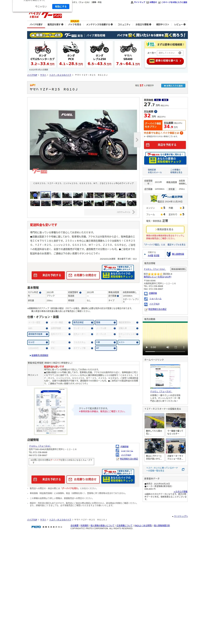This screenshot has width=215, height=644.
Task: Click next-image arrow on main bike photo
Action: [137, 140]
